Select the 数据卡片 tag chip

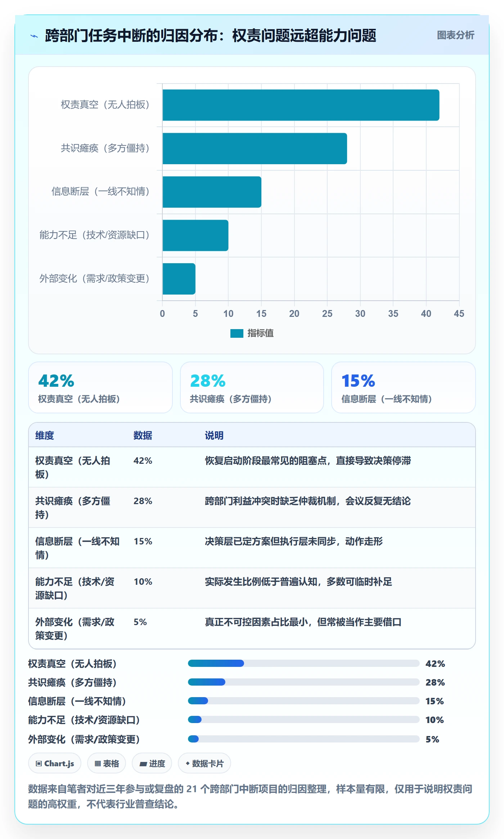[204, 763]
